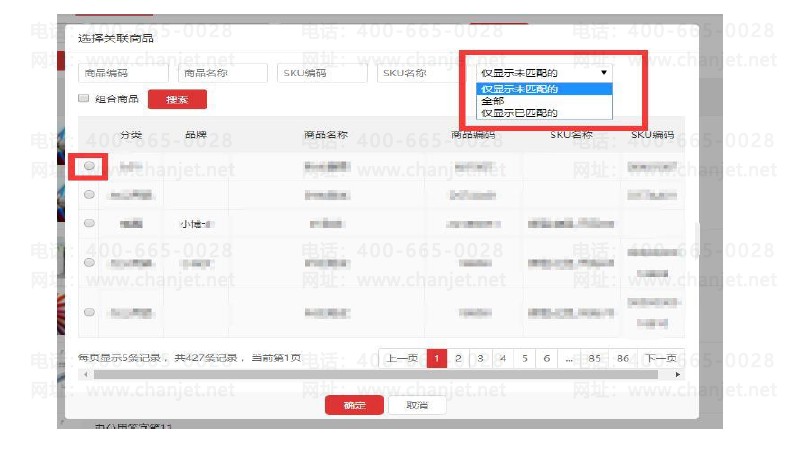Go to page 5
The image size is (805, 456).
[525, 358]
